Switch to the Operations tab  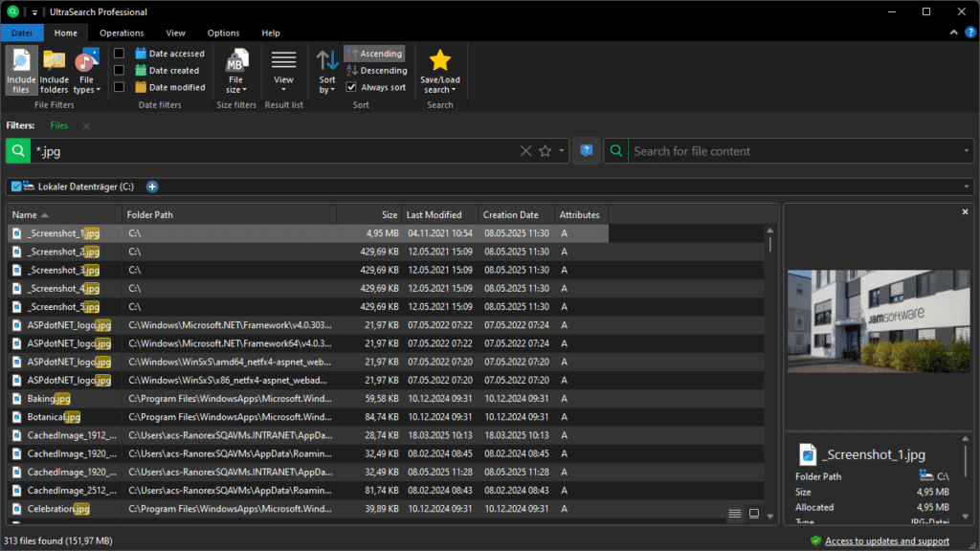tap(122, 33)
